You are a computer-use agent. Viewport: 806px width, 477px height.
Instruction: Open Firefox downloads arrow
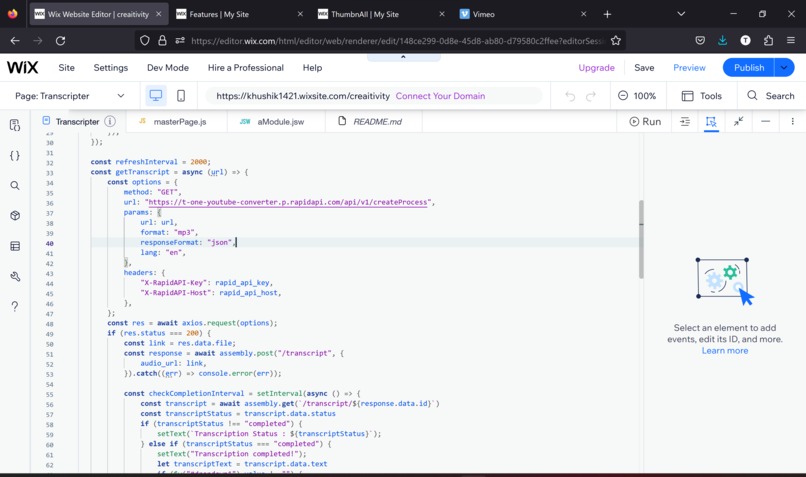click(x=723, y=41)
